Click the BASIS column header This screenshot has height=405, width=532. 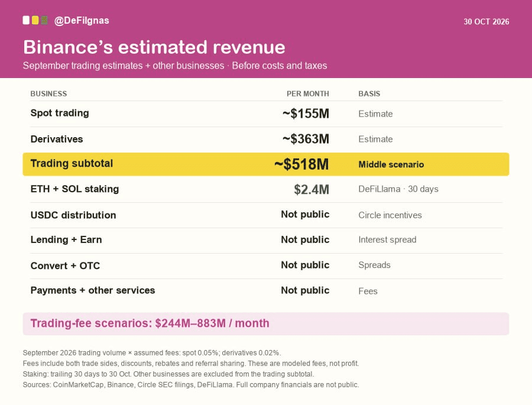(x=369, y=93)
